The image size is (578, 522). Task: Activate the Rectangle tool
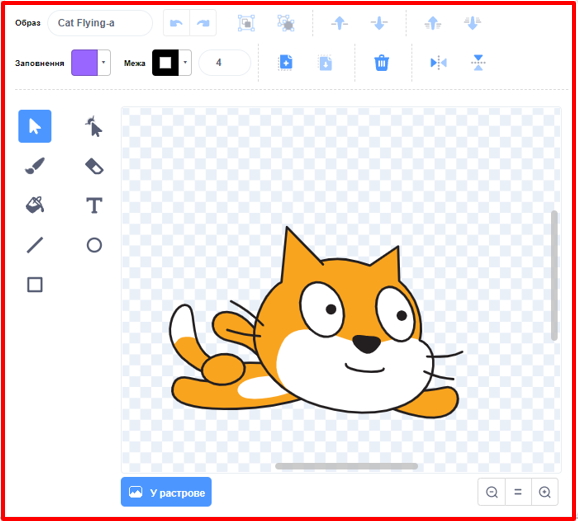pos(35,285)
